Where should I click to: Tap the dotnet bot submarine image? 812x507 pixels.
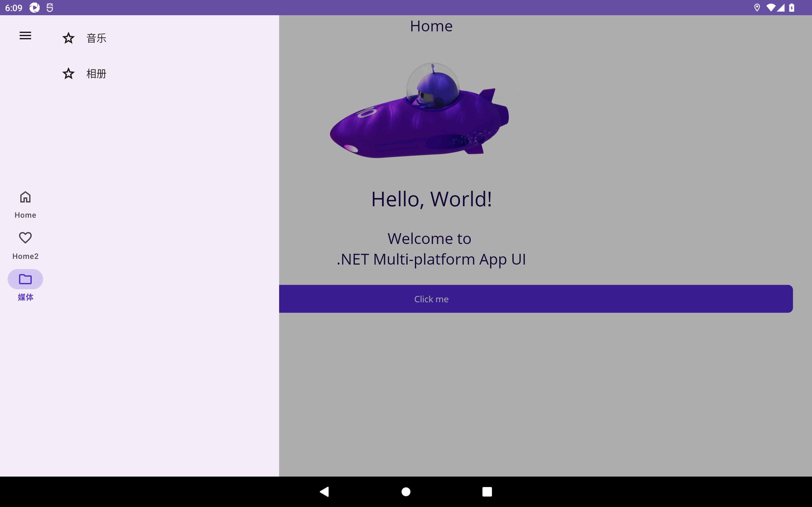click(419, 110)
